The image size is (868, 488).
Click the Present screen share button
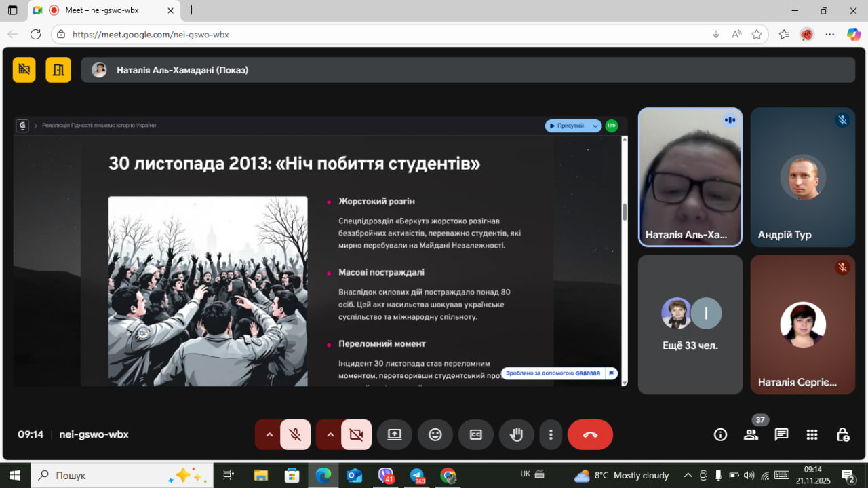pos(395,435)
